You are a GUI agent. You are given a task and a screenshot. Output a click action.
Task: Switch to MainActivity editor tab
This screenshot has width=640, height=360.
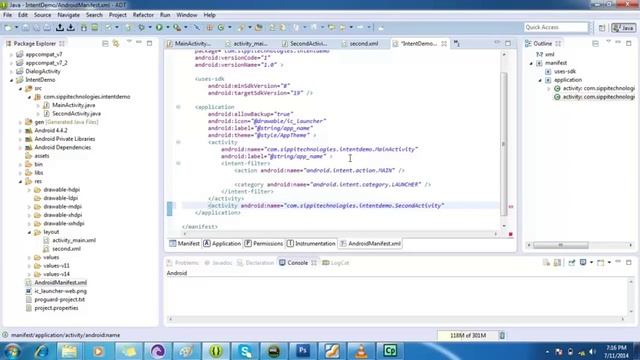pyautogui.click(x=189, y=43)
